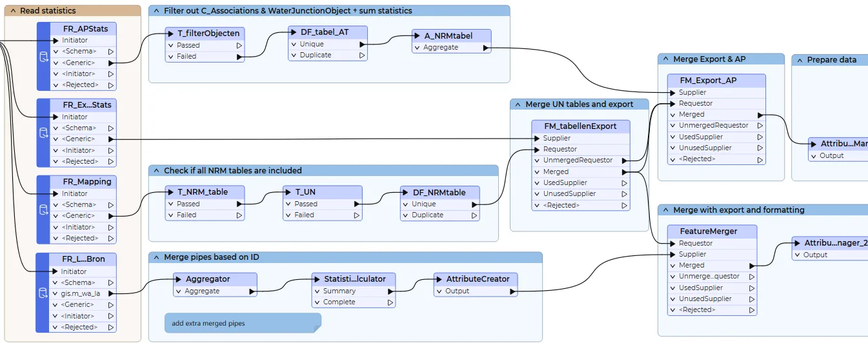Click the database icon on FR_APStats reader
Viewport: 868px width, 343px height.
pos(43,57)
